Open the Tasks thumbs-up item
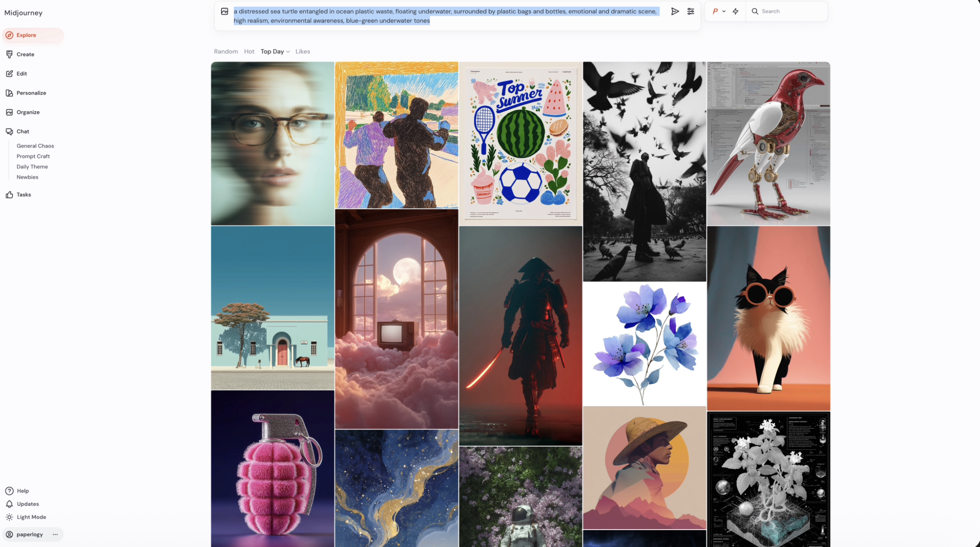The image size is (980, 547). 23,195
